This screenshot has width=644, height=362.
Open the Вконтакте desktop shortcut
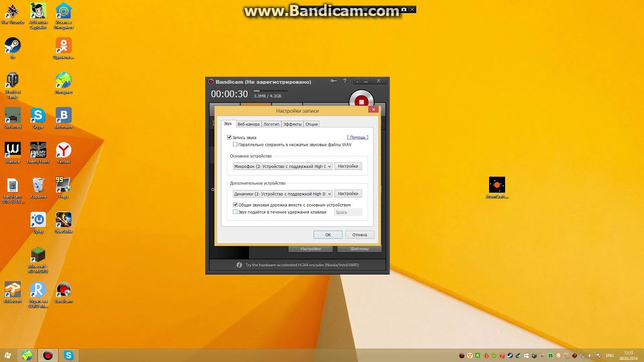[63, 118]
